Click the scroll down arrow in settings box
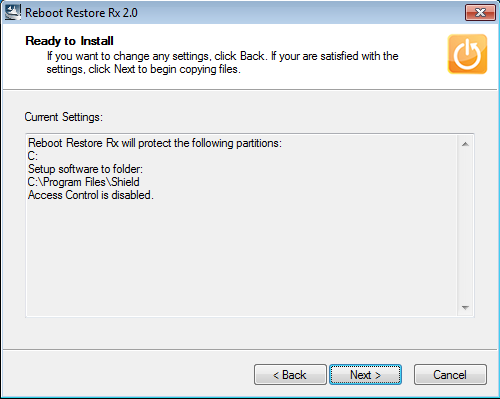 point(465,307)
